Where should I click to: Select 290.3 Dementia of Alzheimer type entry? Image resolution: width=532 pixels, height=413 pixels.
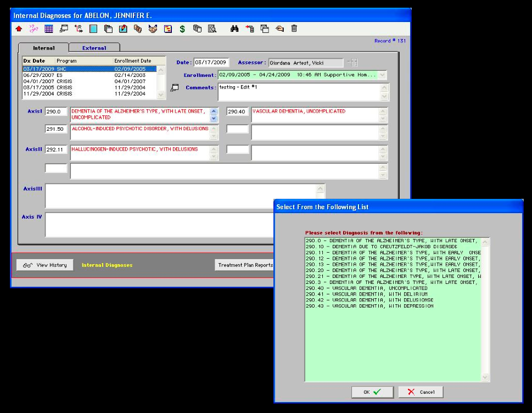[x=393, y=282]
